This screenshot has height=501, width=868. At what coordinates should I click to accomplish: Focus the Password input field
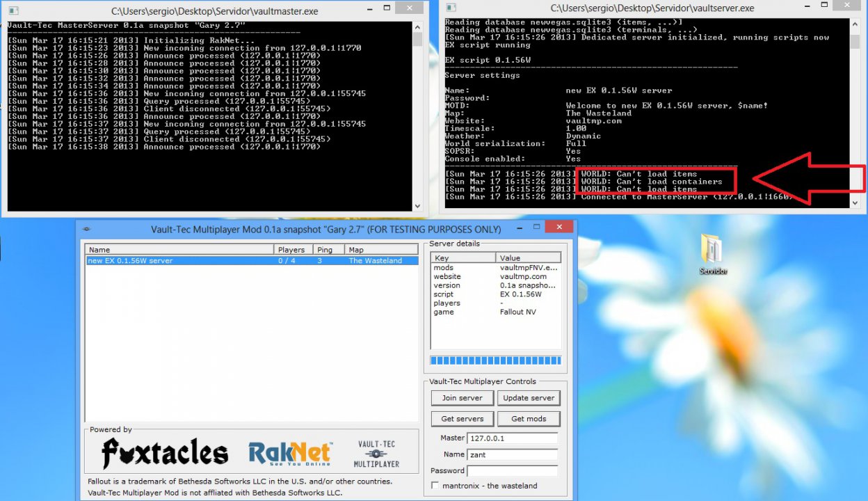(513, 471)
